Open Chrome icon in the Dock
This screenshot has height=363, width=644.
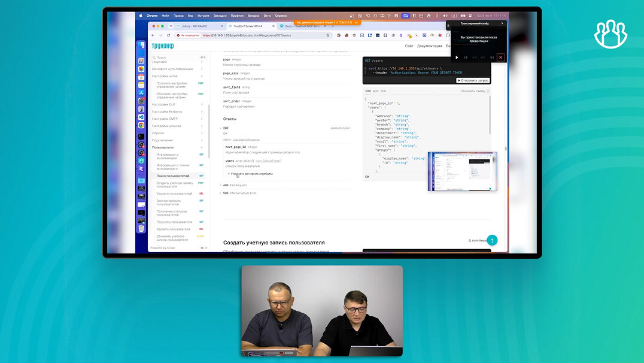coord(141,125)
